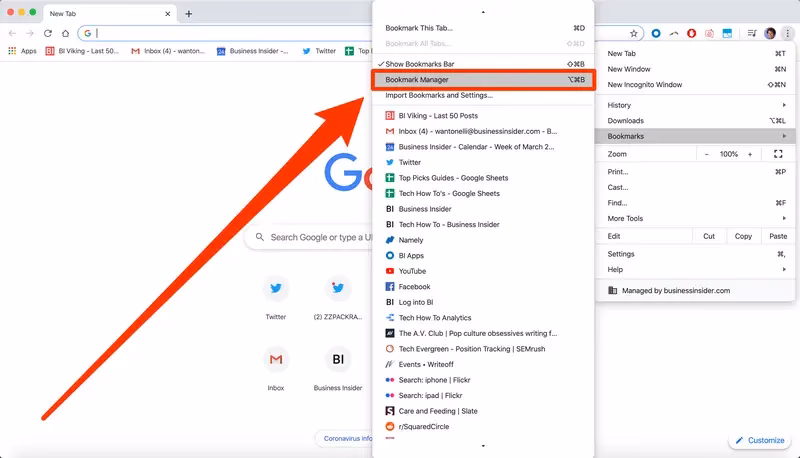Click the Google search box
Screen dimensions: 800x458
pos(310,238)
